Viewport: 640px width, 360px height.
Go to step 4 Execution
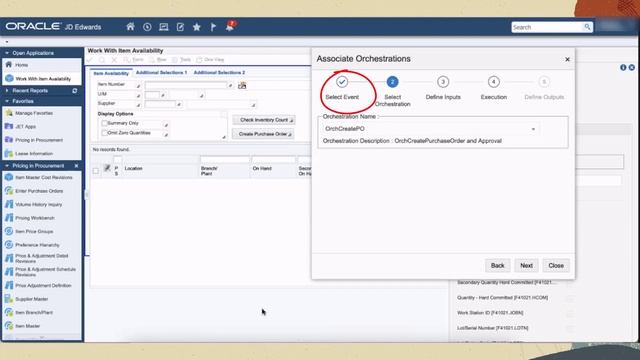pos(493,82)
